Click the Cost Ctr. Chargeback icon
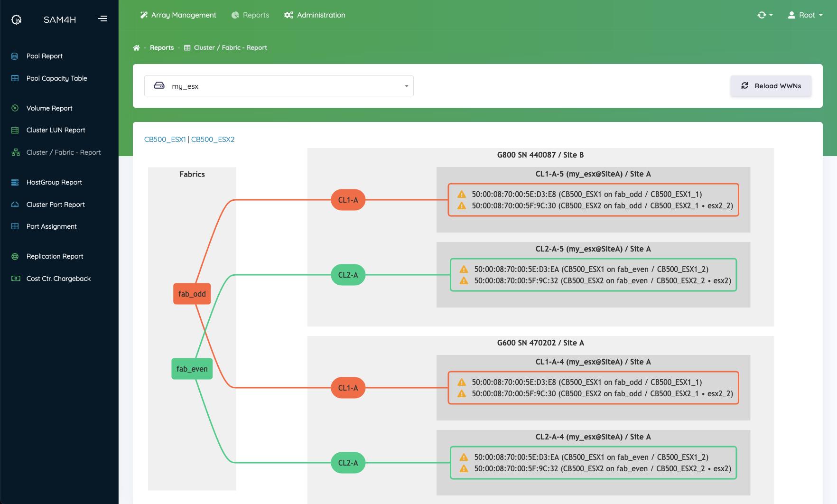The width and height of the screenshot is (837, 504). pos(16,279)
